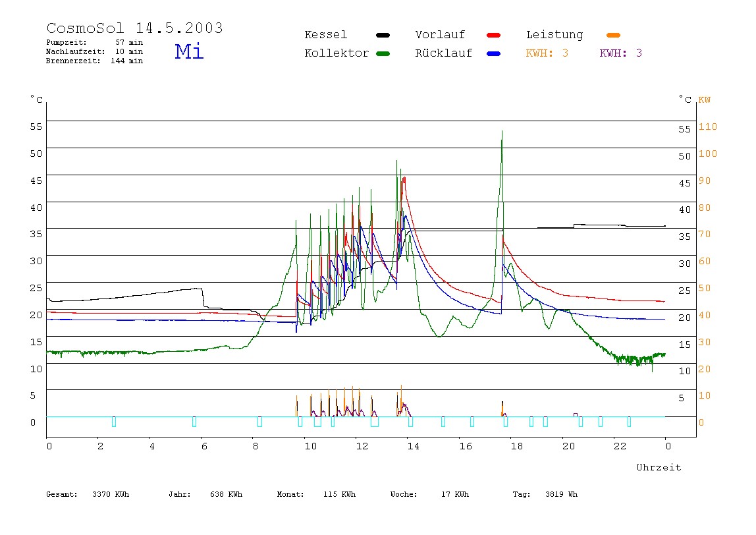This screenshot has width=756, height=535.
Task: Click the 'Tag: 3819 Wh' value
Action: [x=545, y=494]
